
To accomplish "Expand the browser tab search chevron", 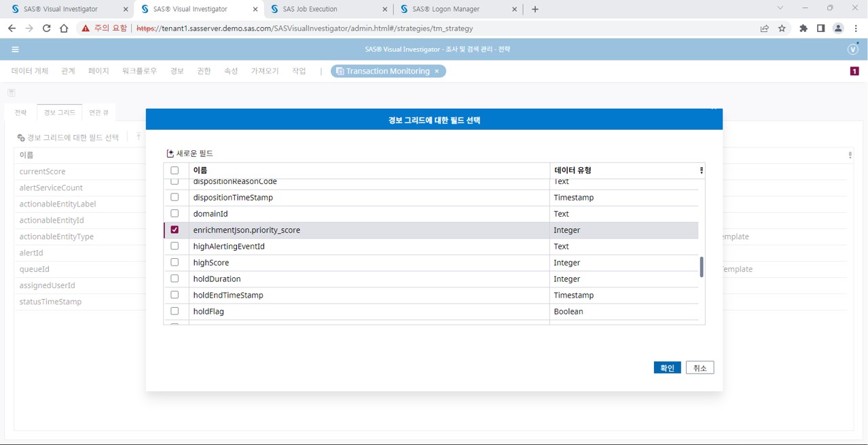I will click(780, 9).
